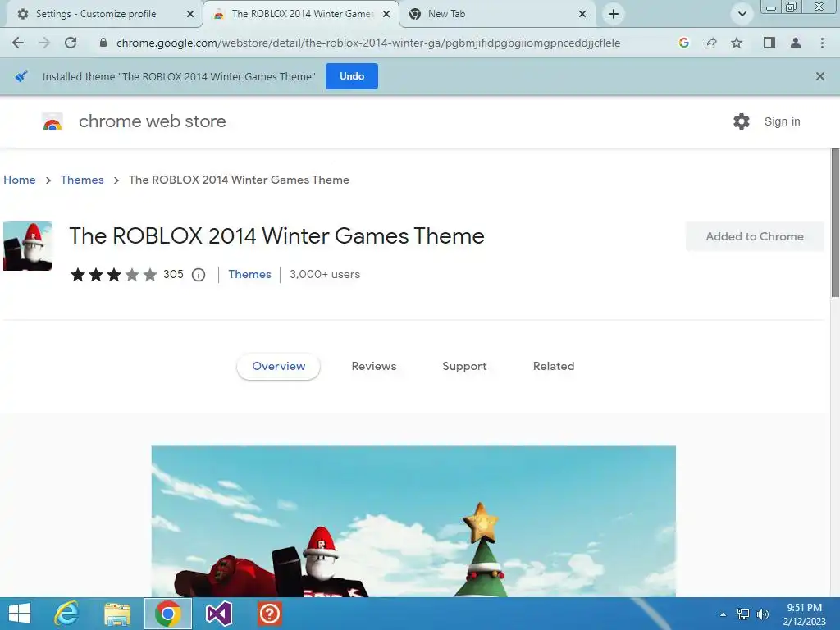Reload the page with the refresh icon
This screenshot has height=630, width=840.
pyautogui.click(x=71, y=43)
